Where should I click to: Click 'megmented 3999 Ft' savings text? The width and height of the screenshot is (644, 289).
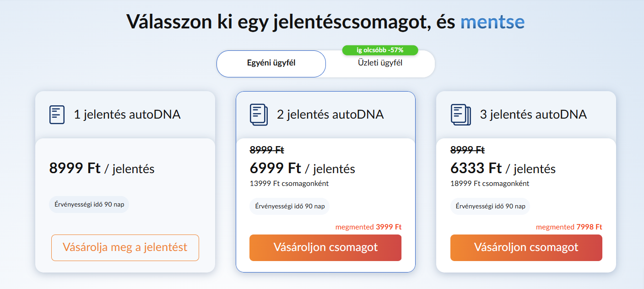coord(368,227)
